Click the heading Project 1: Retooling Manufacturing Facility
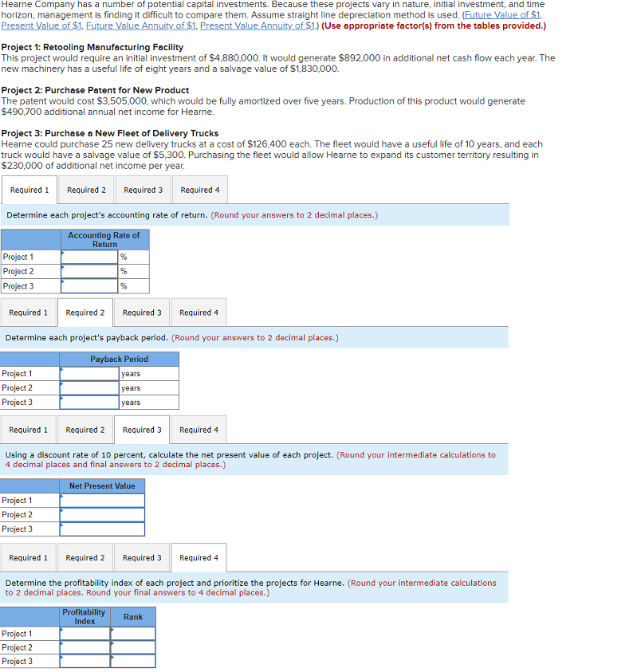Screen dimensions: 641x672 [x=92, y=47]
